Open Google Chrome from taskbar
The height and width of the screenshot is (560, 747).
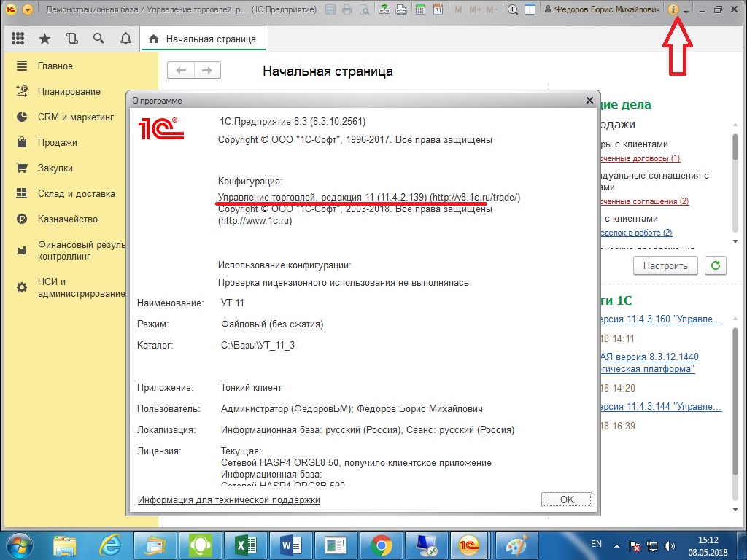click(x=381, y=545)
